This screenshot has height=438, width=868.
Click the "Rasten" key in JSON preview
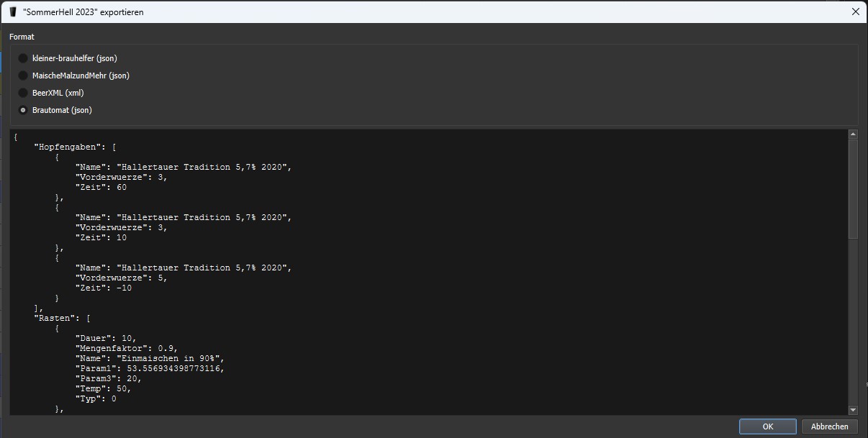pos(55,318)
